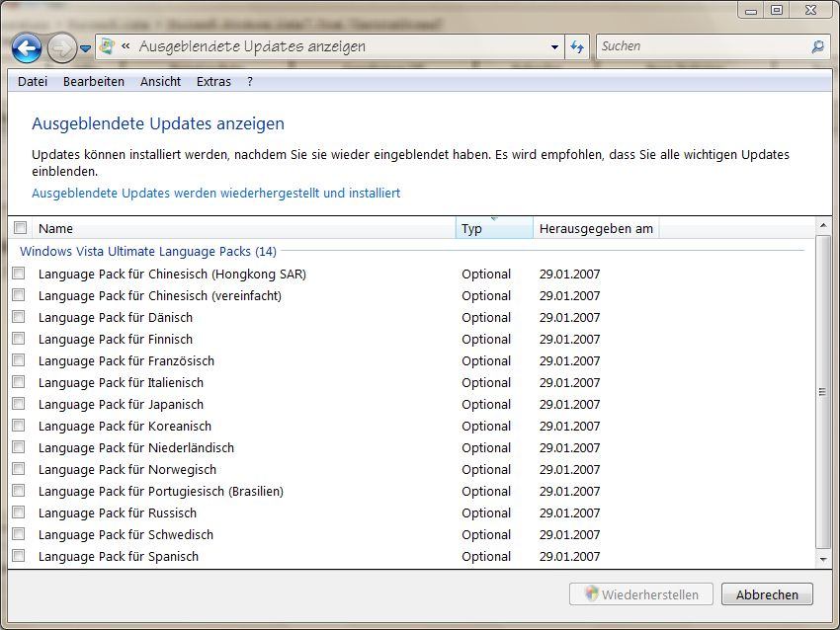Open the Ansicht menu
Screen dimensions: 840x630
[161, 81]
